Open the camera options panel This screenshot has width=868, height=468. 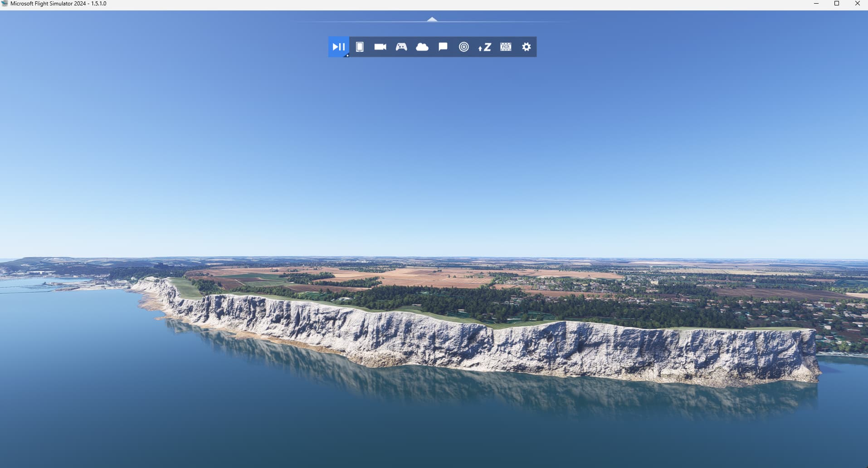[x=380, y=47]
